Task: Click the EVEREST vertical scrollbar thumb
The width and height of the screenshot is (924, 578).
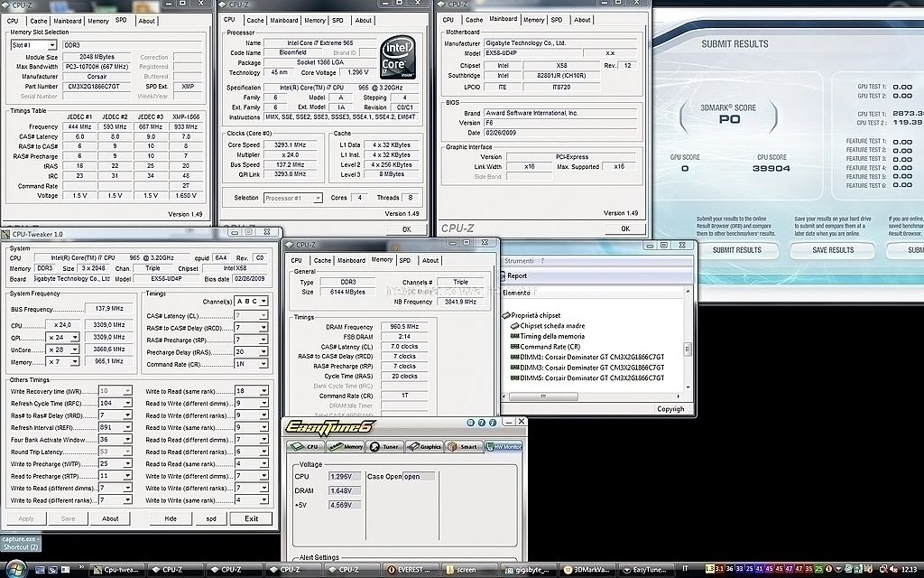Action: (687, 350)
